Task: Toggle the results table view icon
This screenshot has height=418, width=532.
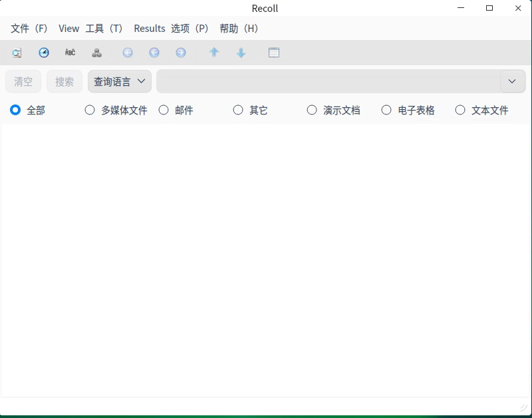Action: (274, 53)
